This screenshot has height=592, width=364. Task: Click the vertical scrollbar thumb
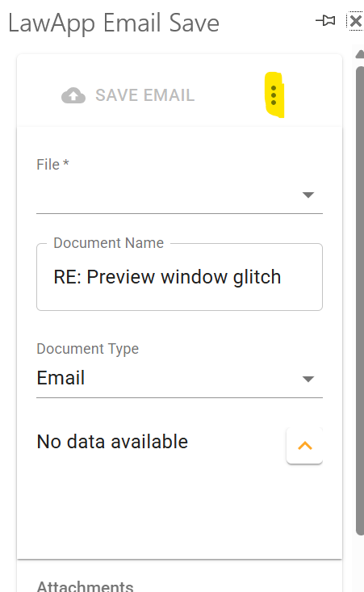(x=360, y=300)
